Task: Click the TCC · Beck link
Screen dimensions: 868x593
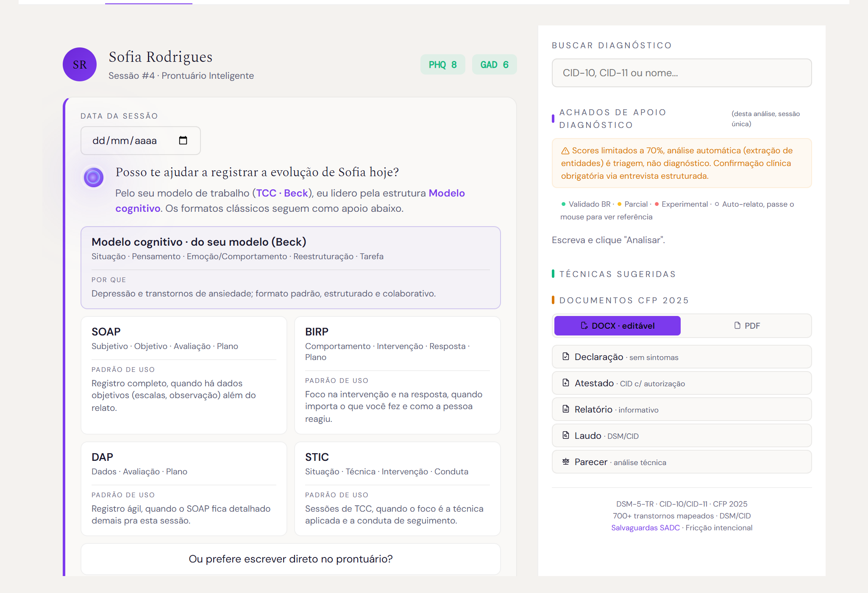Action: click(x=282, y=193)
